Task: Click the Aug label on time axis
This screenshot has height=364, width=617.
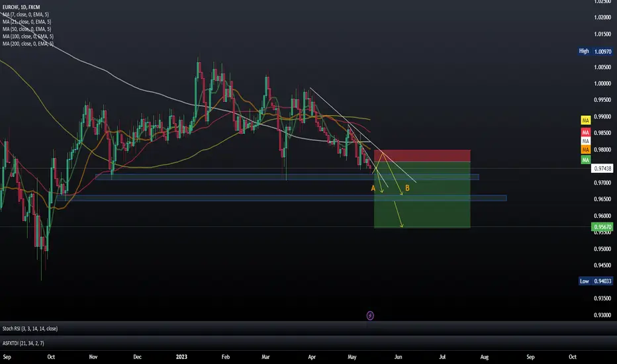Action: 485,357
